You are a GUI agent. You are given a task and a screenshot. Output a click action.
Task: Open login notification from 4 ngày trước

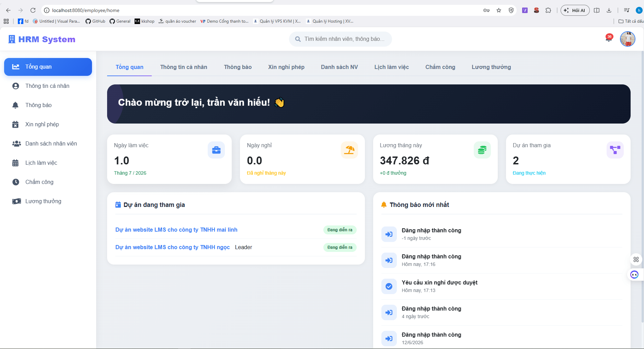(502, 313)
